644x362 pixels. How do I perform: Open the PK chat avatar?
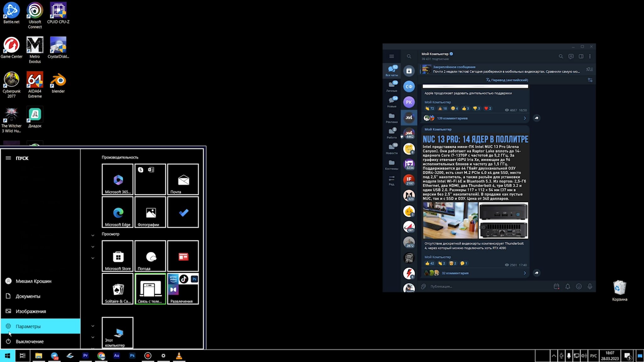coord(409,102)
